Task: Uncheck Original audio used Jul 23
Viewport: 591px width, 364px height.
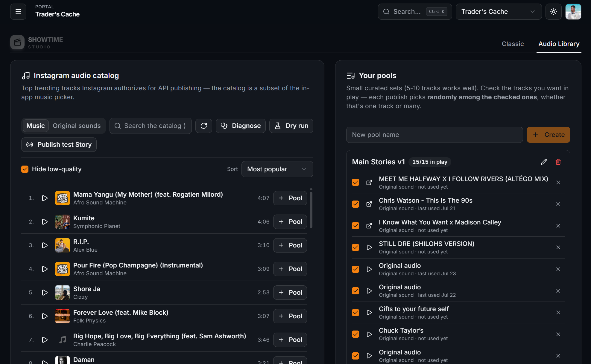Action: pos(355,269)
